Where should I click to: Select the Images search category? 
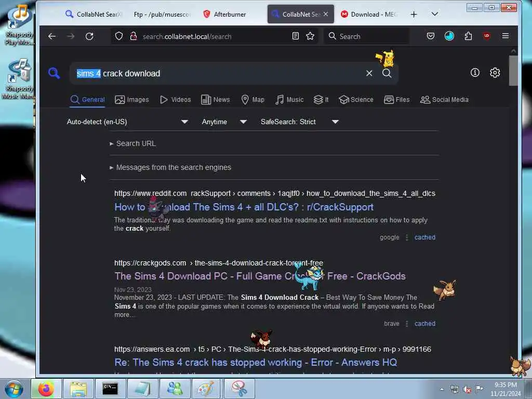click(132, 100)
